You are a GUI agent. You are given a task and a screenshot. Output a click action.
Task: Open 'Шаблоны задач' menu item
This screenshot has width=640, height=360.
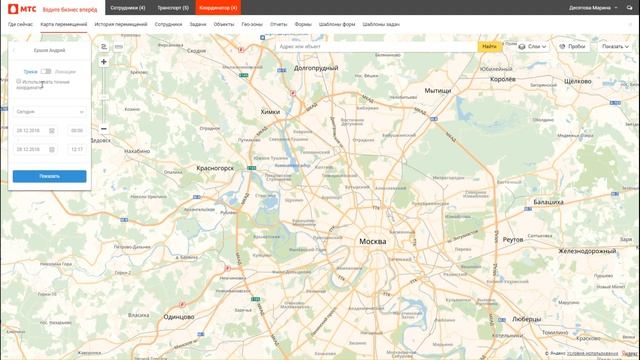(x=381, y=24)
